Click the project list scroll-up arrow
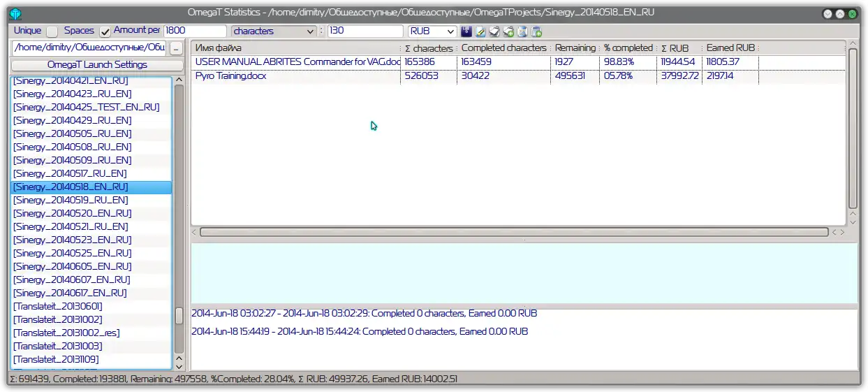The image size is (868, 392). [x=179, y=80]
